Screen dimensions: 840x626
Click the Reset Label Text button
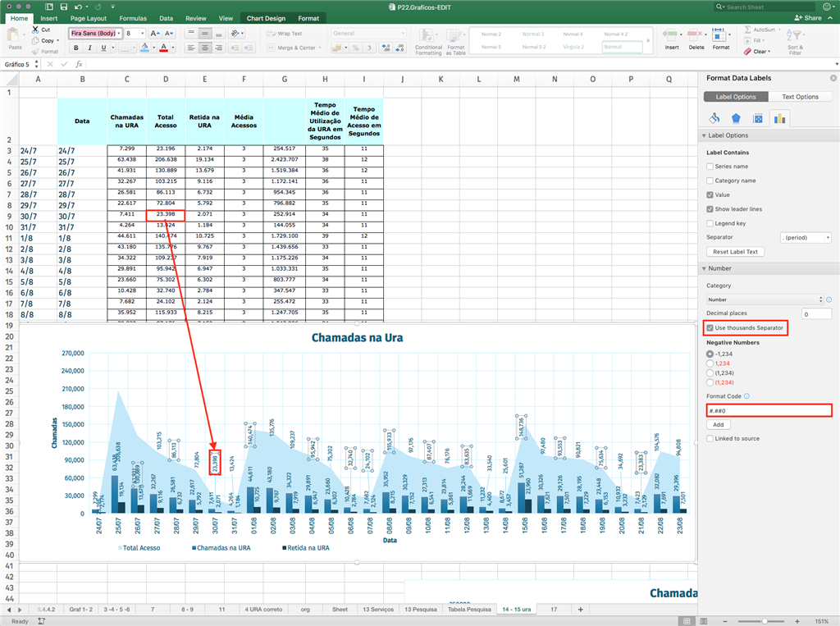tap(734, 252)
